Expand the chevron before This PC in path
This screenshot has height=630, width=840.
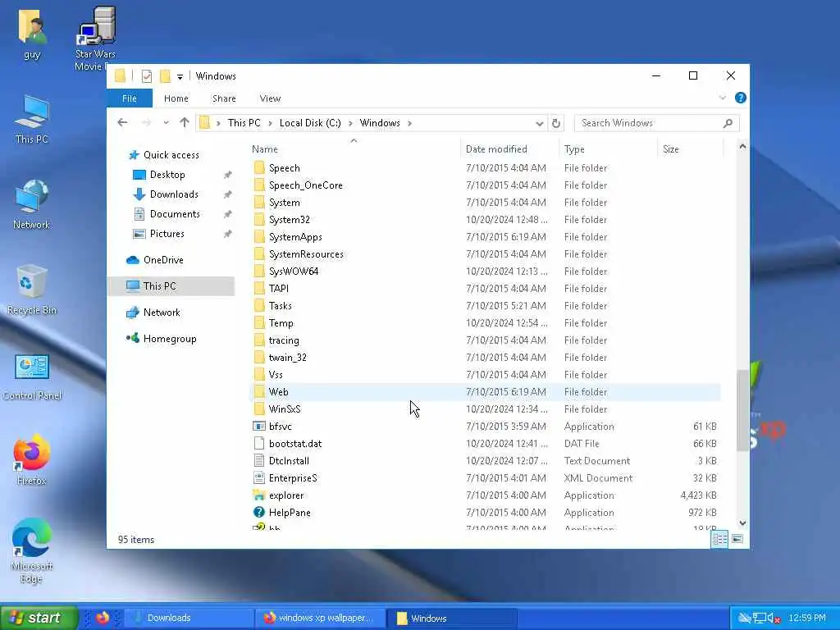click(x=218, y=123)
